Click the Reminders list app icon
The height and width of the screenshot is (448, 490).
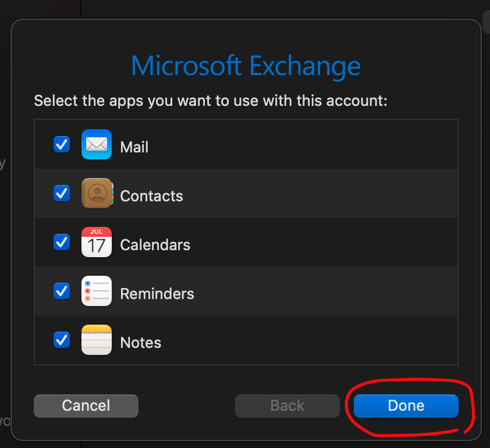(x=96, y=291)
